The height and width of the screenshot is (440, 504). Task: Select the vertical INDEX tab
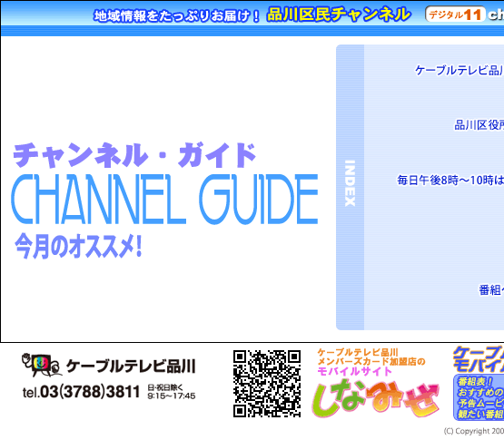click(x=350, y=187)
